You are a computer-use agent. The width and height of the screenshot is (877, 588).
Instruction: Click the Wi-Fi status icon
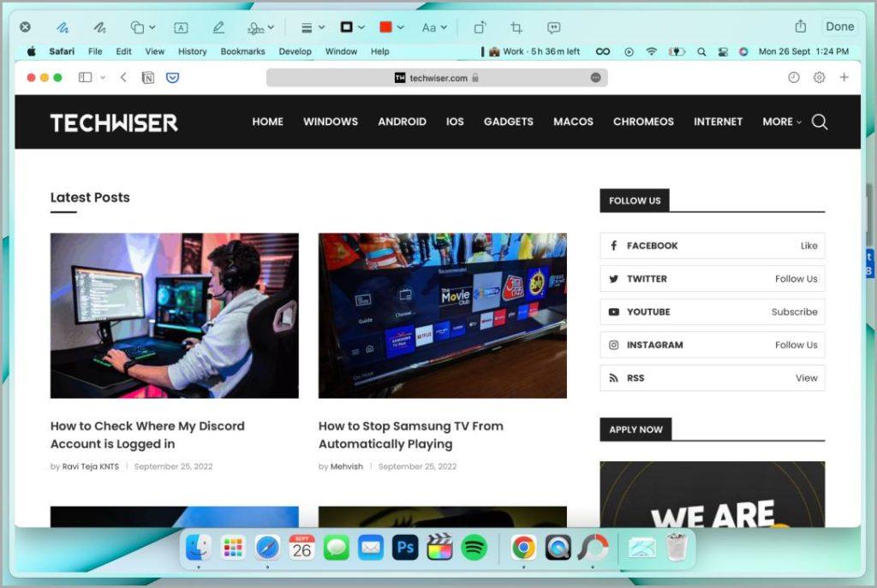tap(652, 51)
